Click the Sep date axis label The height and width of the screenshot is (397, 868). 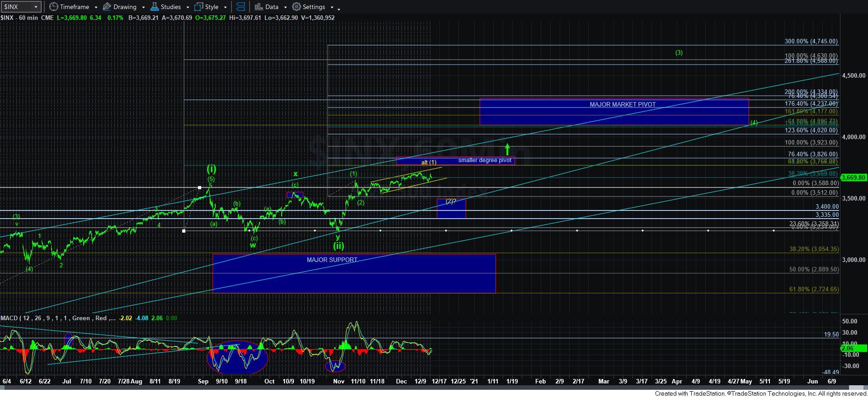pos(203,381)
